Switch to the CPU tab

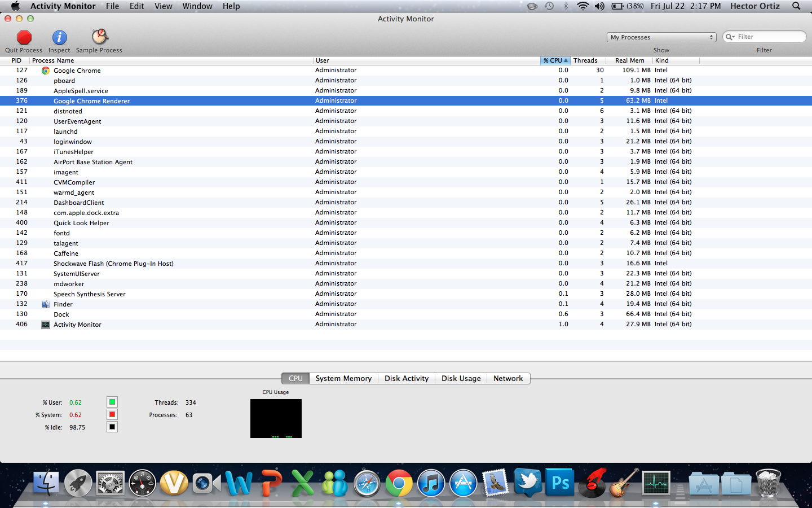click(295, 379)
